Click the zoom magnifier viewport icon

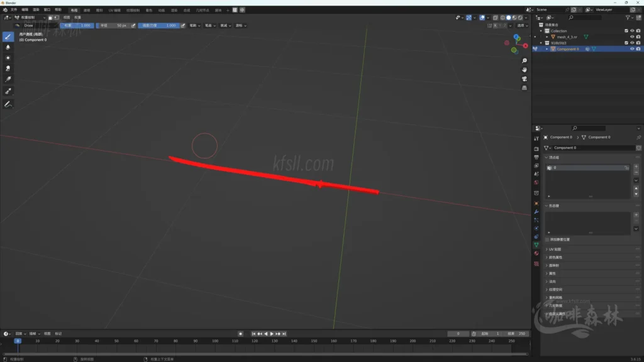[525, 61]
